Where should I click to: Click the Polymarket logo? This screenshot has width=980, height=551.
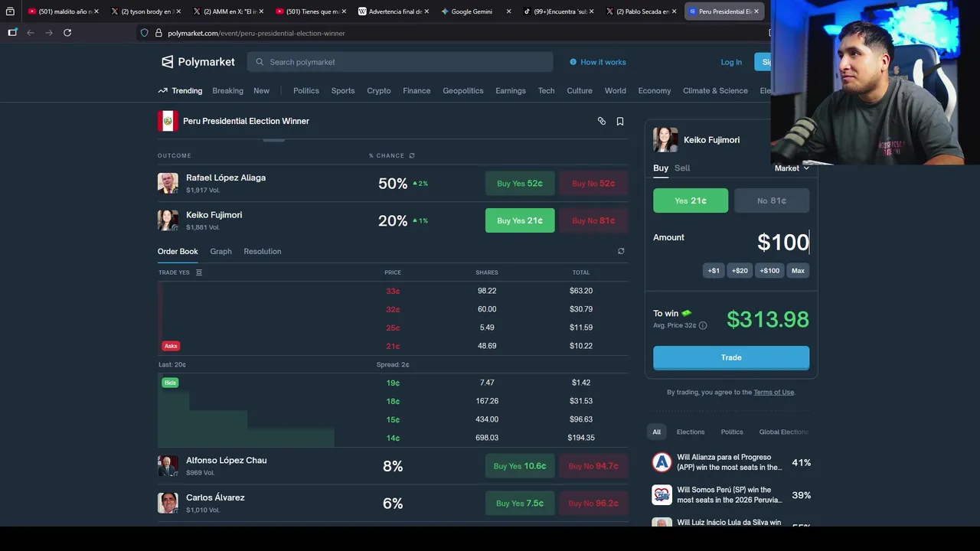(198, 62)
